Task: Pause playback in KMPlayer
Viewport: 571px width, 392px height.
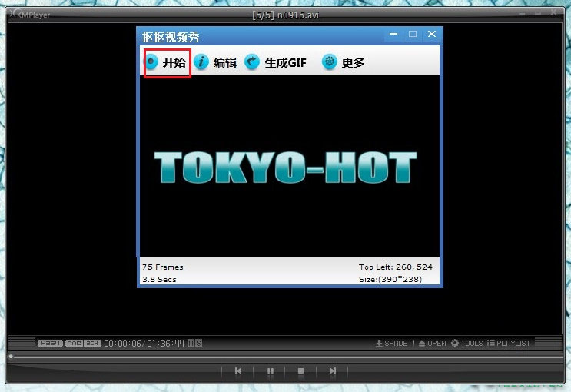Action: (271, 371)
